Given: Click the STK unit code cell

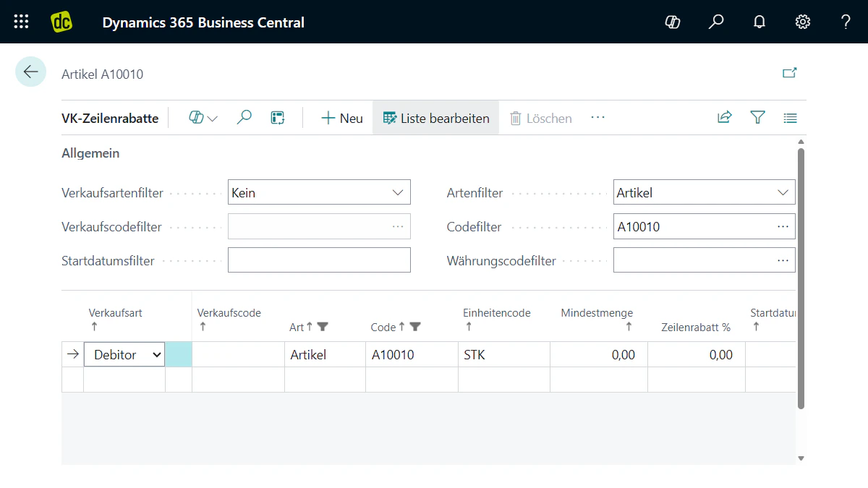Looking at the screenshot, I should tap(504, 354).
